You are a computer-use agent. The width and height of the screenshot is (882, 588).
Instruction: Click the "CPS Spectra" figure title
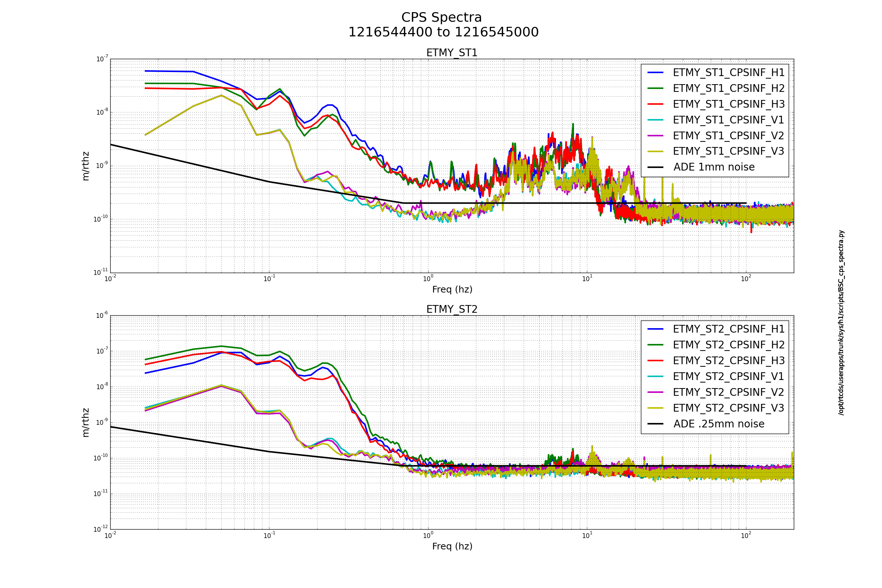click(441, 18)
